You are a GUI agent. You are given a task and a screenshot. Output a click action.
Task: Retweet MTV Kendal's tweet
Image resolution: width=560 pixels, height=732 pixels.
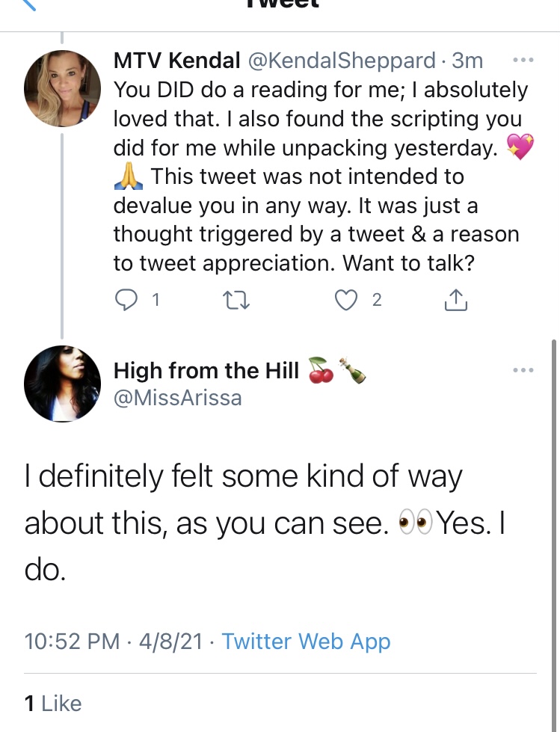[x=236, y=300]
